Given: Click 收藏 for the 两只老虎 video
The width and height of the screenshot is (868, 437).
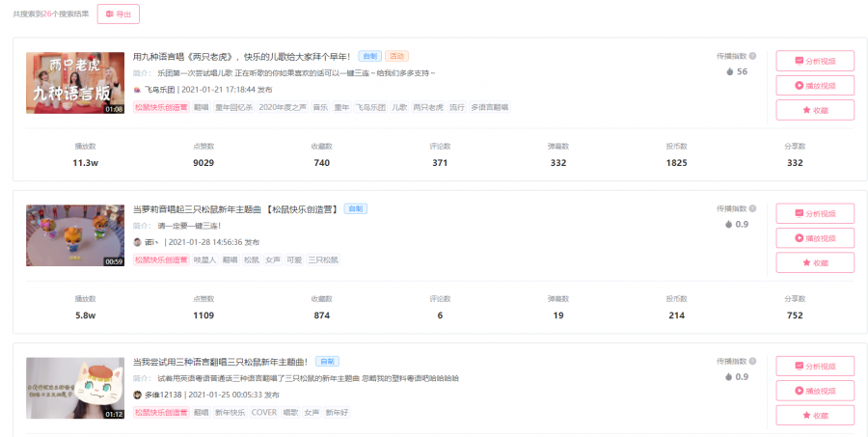Looking at the screenshot, I should coord(815,110).
